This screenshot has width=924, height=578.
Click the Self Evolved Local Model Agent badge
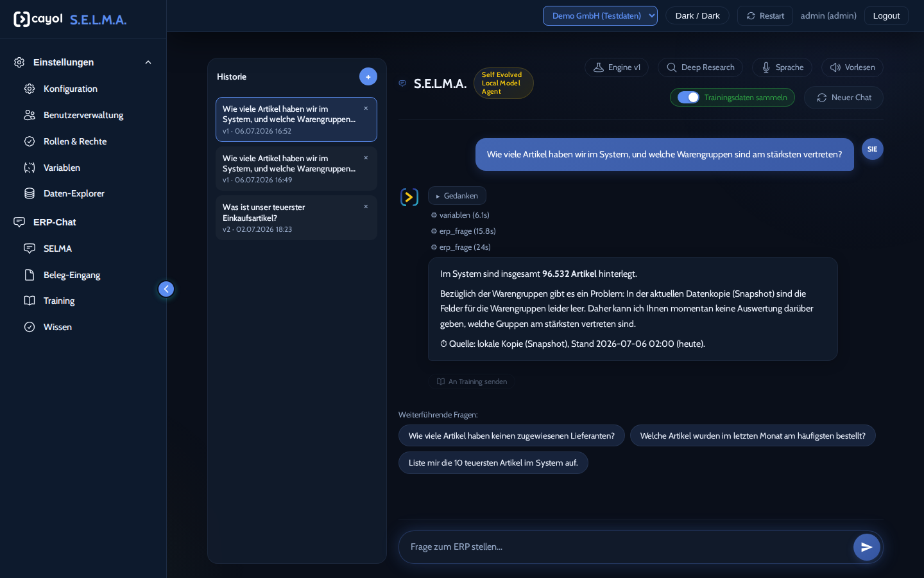coord(504,83)
